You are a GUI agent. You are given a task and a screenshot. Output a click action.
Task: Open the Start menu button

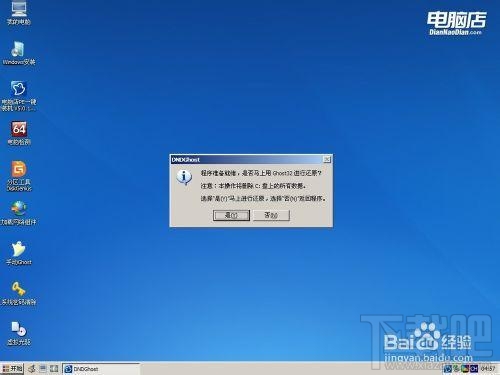[x=12, y=368]
